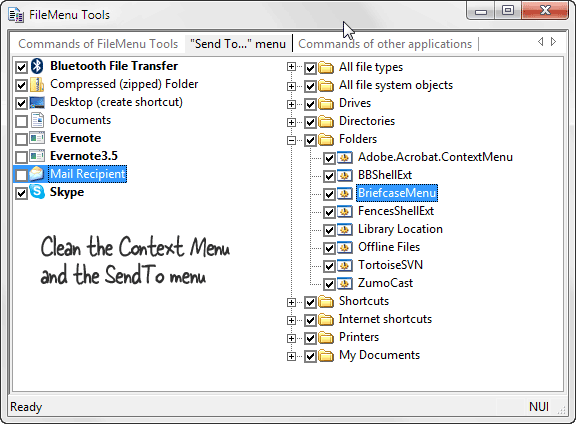Viewport: 576px width, 424px height.
Task: Expand the My Documents node
Action: tap(291, 356)
